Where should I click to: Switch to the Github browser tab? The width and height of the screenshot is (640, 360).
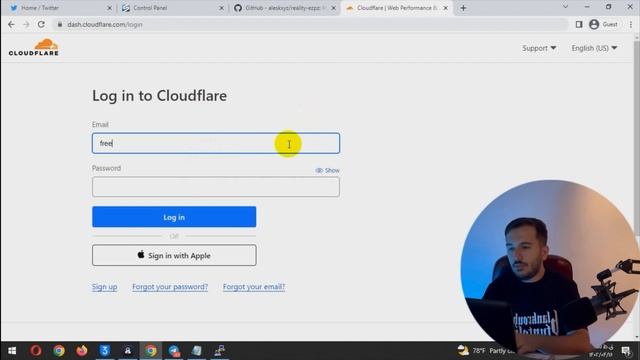(x=284, y=8)
